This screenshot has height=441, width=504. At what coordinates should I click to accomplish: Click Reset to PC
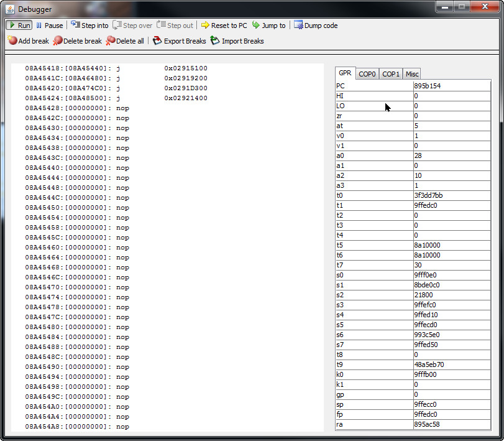point(224,26)
